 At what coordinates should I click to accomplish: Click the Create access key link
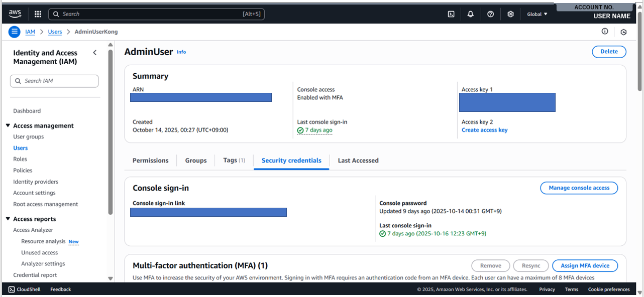[484, 130]
